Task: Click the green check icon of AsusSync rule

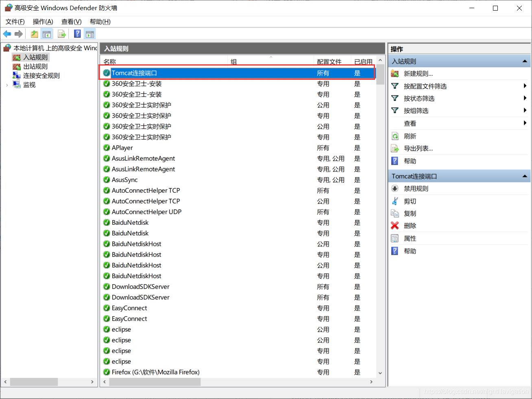Action: [x=107, y=180]
